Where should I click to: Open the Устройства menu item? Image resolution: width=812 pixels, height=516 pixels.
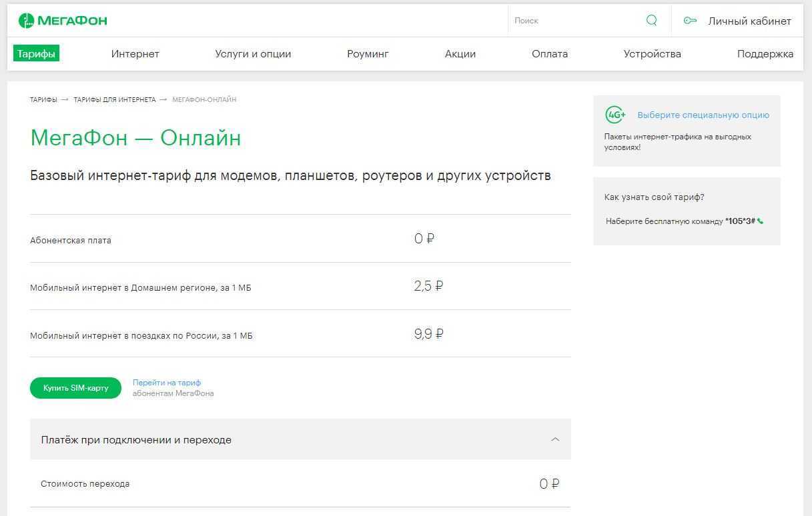click(x=652, y=54)
